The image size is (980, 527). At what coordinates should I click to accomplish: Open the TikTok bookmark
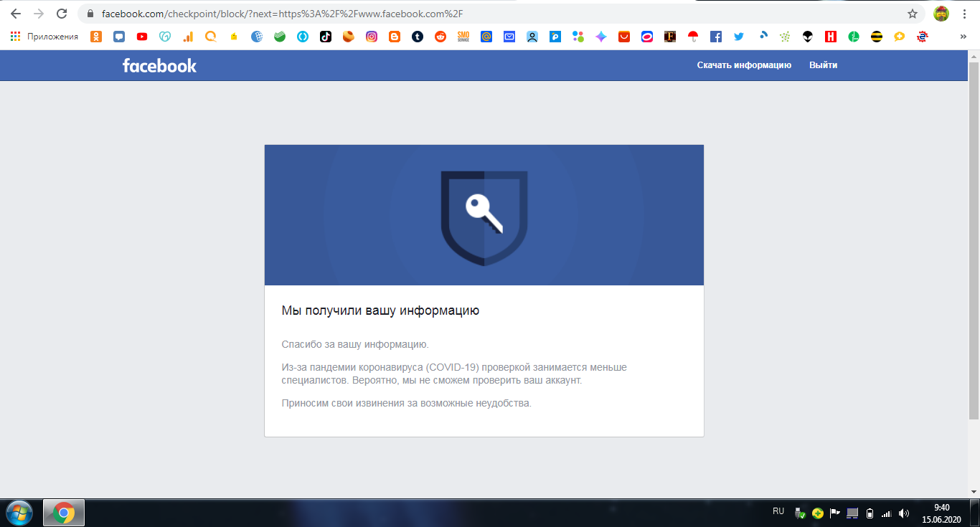point(326,37)
